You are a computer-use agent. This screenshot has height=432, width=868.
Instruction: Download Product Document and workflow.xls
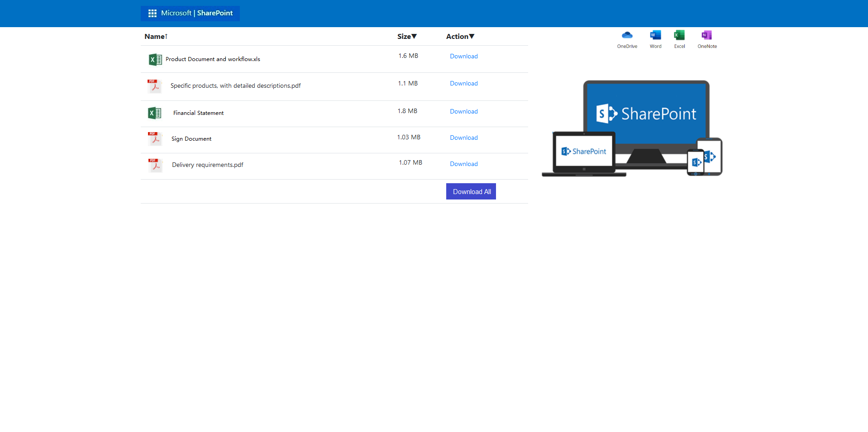click(464, 57)
